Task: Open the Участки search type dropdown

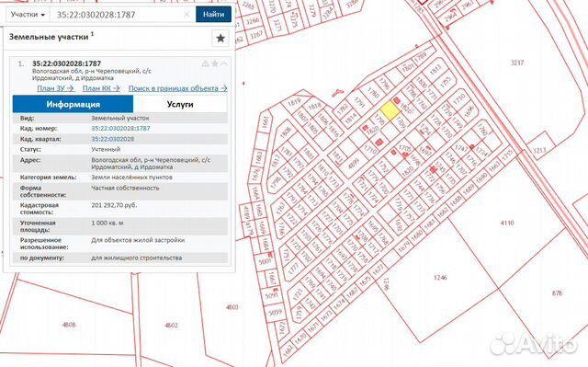Action: tap(28, 15)
